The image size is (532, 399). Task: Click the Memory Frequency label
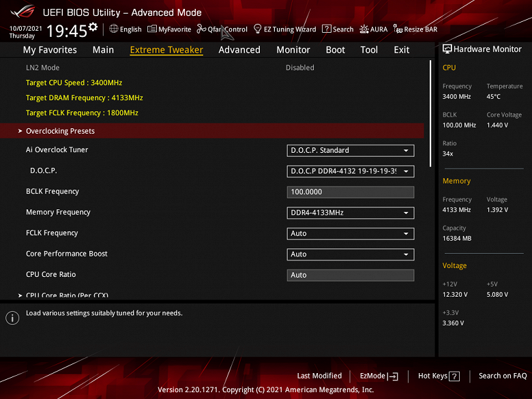[59, 212]
